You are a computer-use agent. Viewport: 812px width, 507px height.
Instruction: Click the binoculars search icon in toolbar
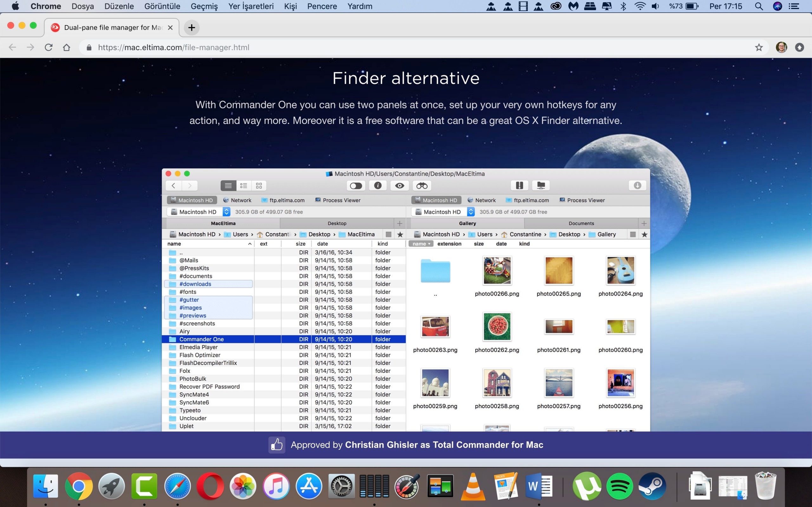pos(422,185)
